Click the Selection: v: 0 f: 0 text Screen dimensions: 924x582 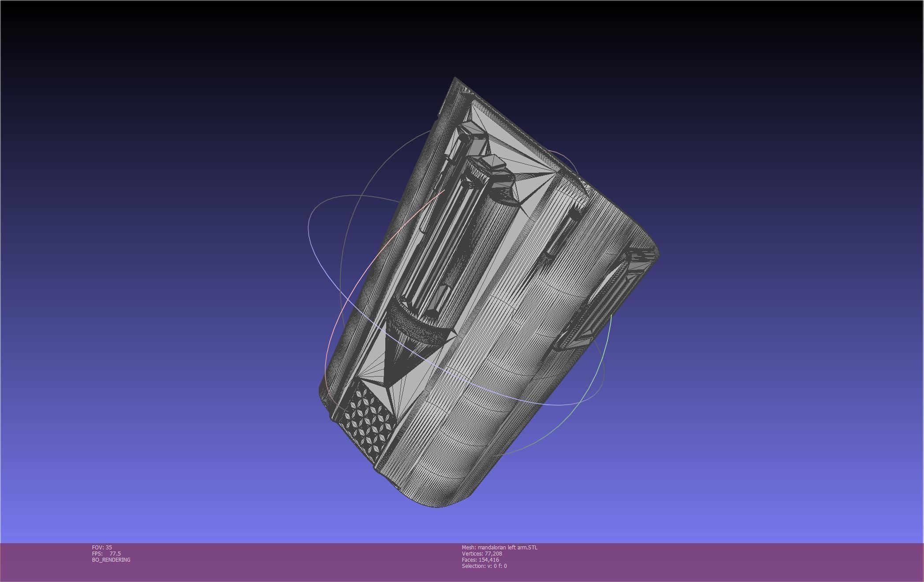(x=484, y=566)
